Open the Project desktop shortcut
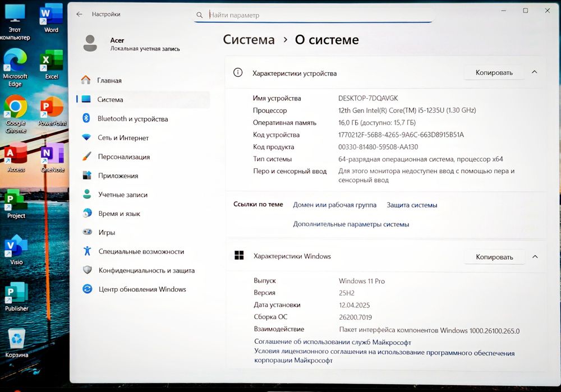This screenshot has width=561, height=392. tap(16, 204)
